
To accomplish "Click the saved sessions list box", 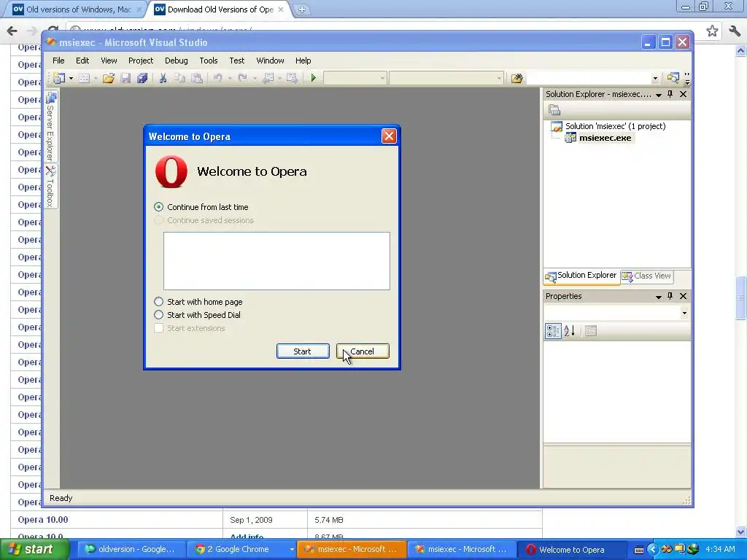I will [x=276, y=261].
